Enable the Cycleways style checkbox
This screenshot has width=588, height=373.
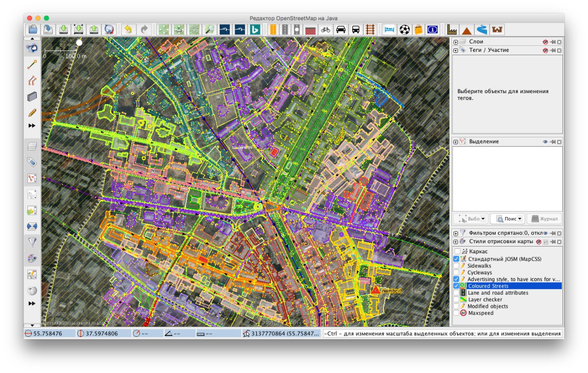pos(457,272)
